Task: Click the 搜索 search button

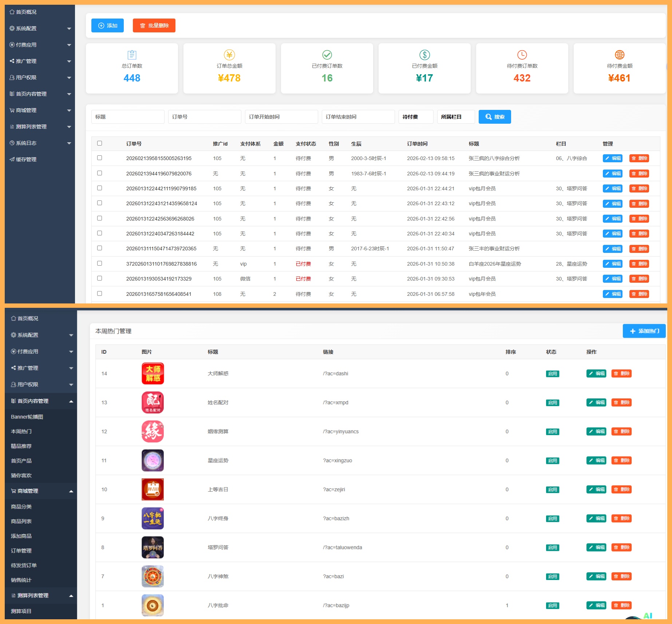Action: coord(495,117)
